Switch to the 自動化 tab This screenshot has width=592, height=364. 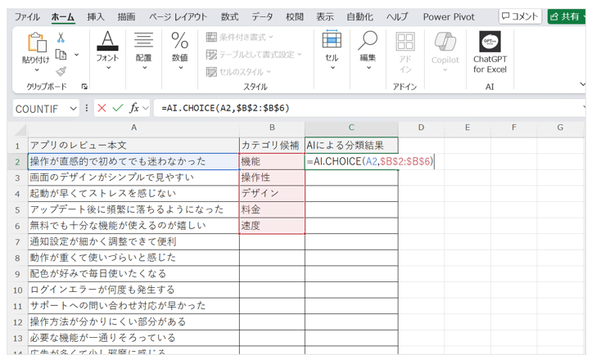click(x=359, y=17)
